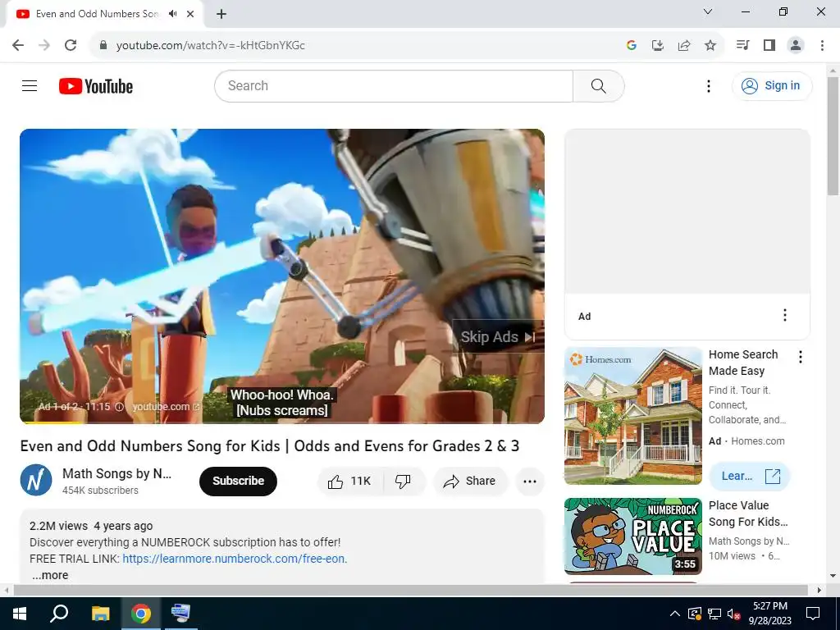The height and width of the screenshot is (630, 840).
Task: Open Place Value Song video thumbnail
Action: [632, 536]
